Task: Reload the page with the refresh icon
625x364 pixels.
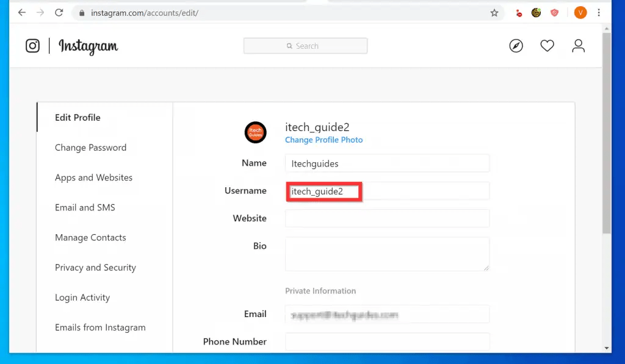Action: pos(59,12)
